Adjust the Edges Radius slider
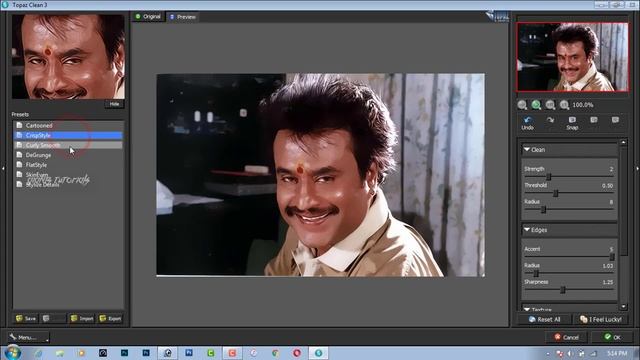 536,273
